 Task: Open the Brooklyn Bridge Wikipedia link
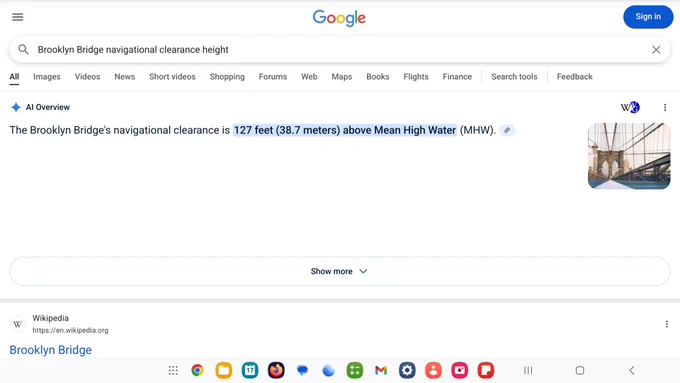click(x=51, y=350)
